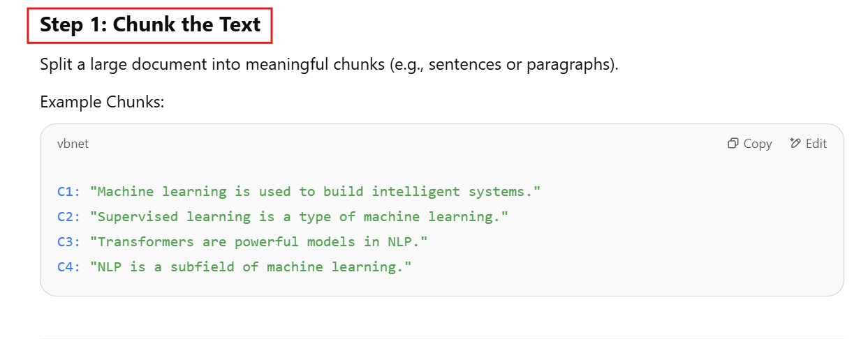Click the C2 label in code
Viewport: 868px width, 339px height.
click(68, 216)
